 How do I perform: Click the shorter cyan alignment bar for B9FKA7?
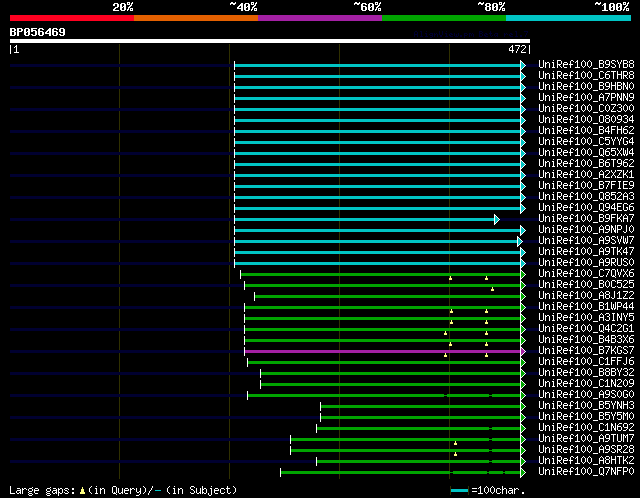[364, 220]
